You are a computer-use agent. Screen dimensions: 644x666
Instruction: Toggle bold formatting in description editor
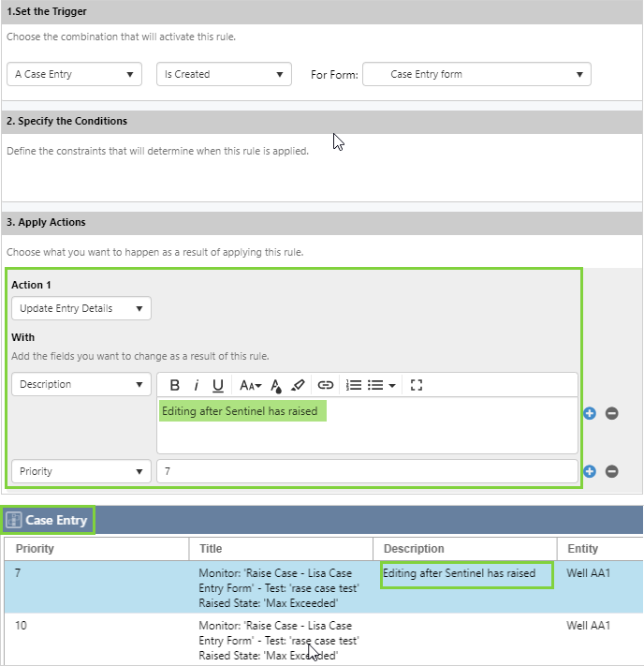(175, 385)
